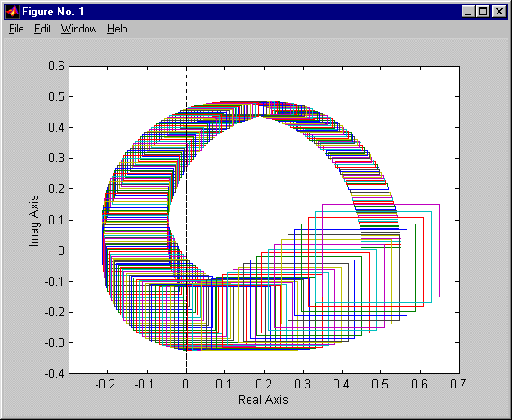Open the Help menu
The height and width of the screenshot is (420, 512).
click(x=117, y=29)
